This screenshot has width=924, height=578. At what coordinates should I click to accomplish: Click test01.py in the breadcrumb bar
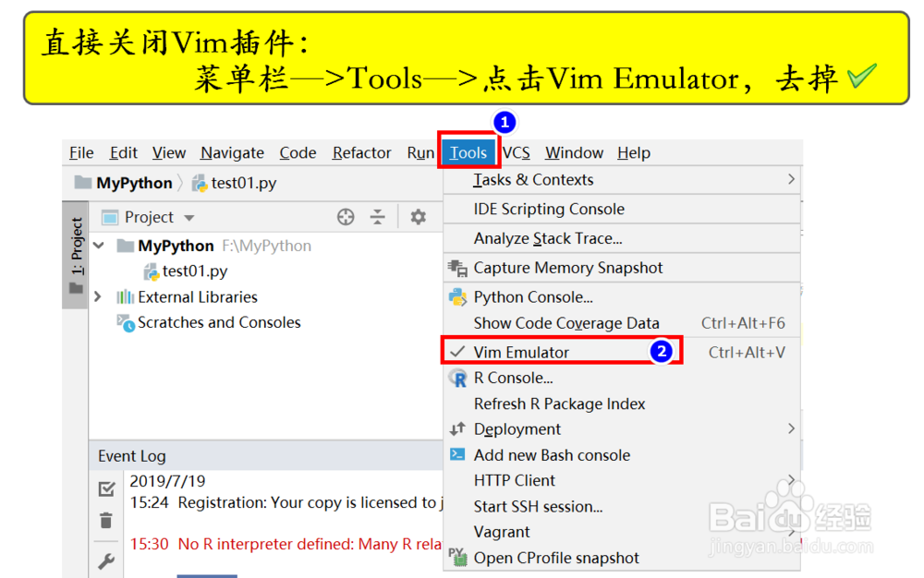244,183
